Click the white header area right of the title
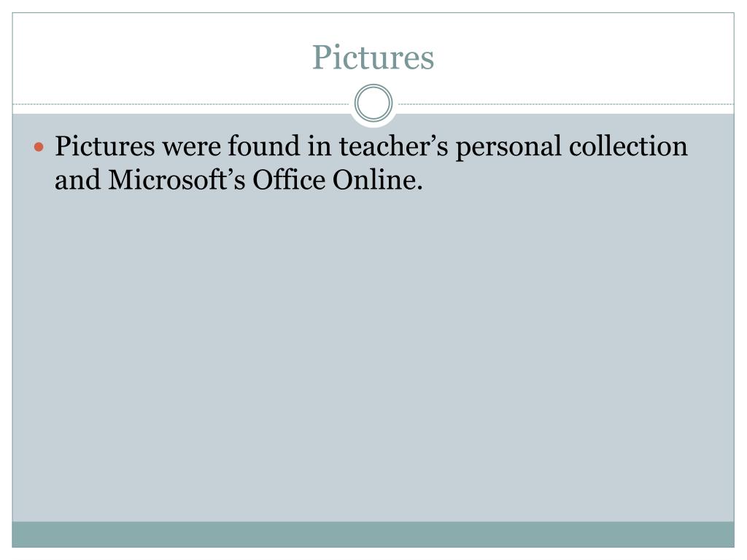747x560 pixels. [x=585, y=57]
